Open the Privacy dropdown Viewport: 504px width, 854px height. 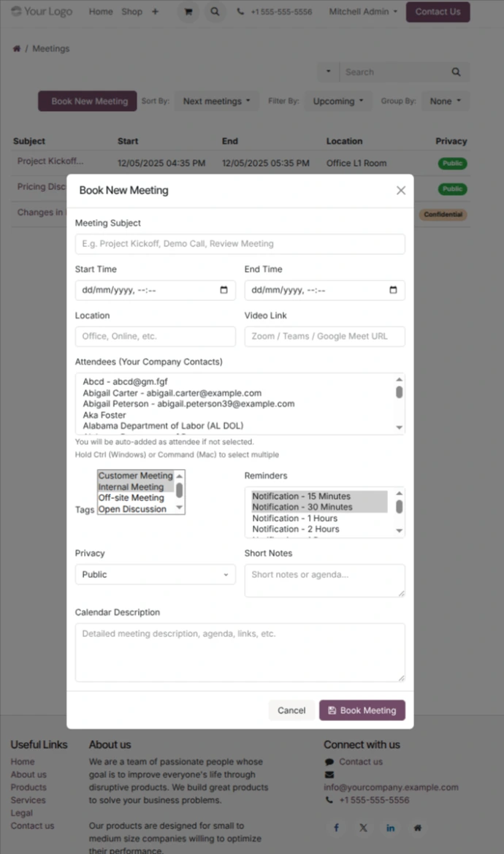tap(155, 575)
